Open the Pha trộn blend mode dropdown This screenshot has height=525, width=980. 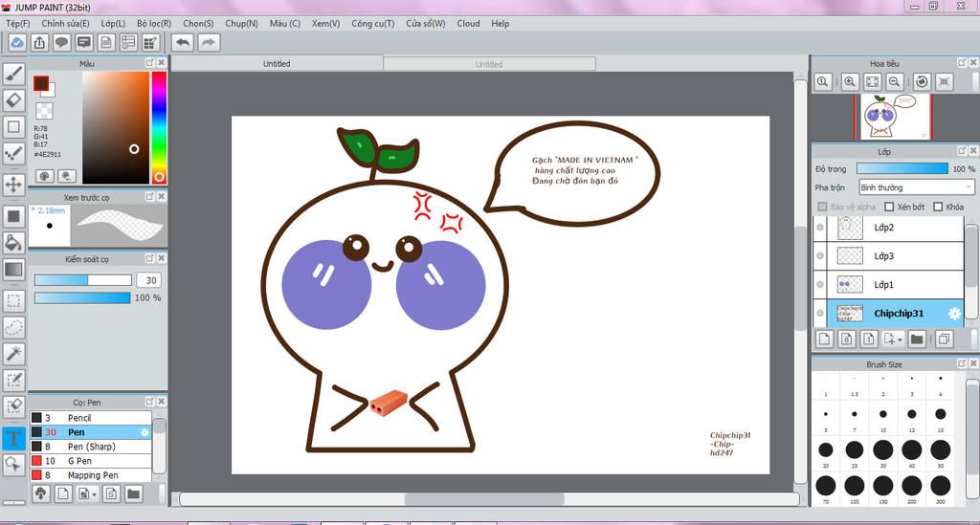click(x=917, y=187)
